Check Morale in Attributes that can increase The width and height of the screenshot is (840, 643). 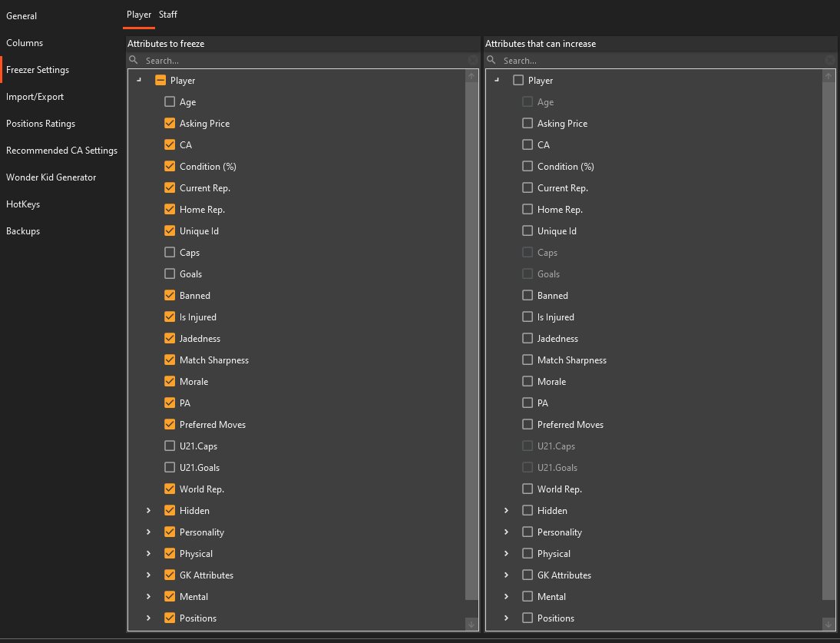527,381
